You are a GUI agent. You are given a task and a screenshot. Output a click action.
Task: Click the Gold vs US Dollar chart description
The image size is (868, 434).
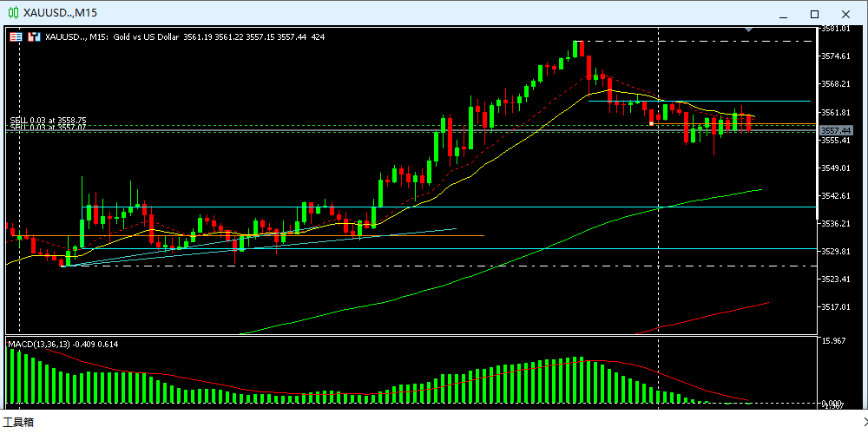pyautogui.click(x=146, y=37)
